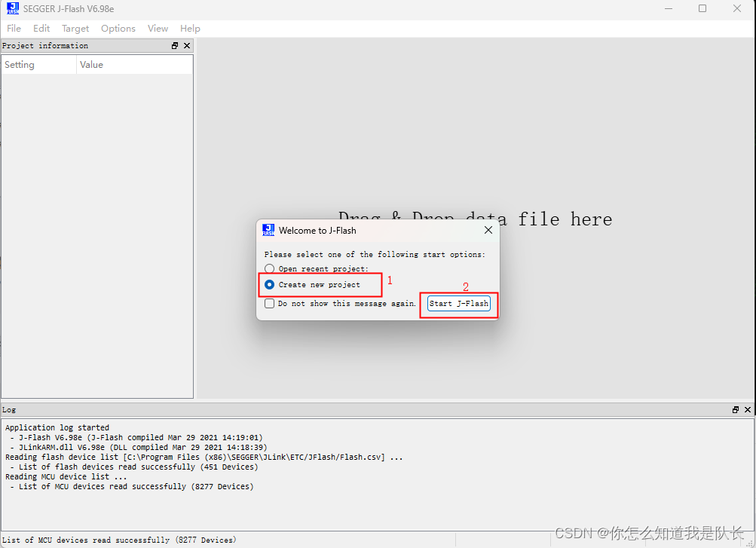This screenshot has width=756, height=548.
Task: Click the Start J-Flash button
Action: tap(458, 303)
